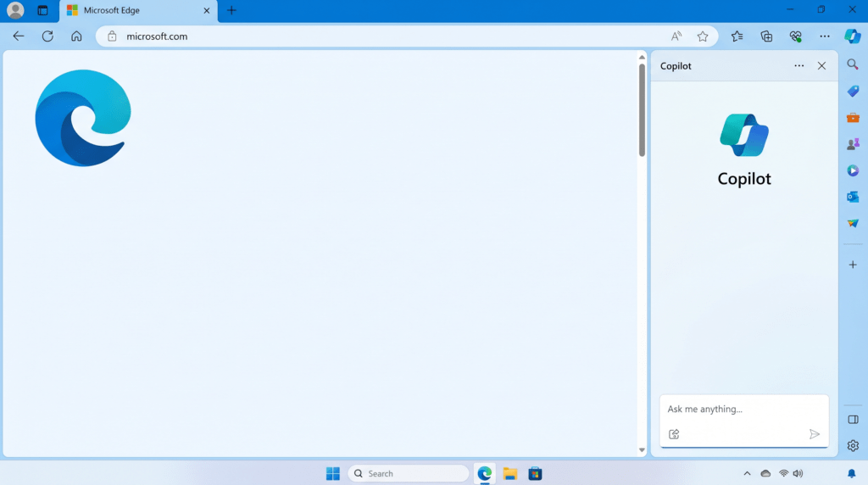Close the Microsoft Edge tab
The height and width of the screenshot is (485, 868).
coord(207,10)
